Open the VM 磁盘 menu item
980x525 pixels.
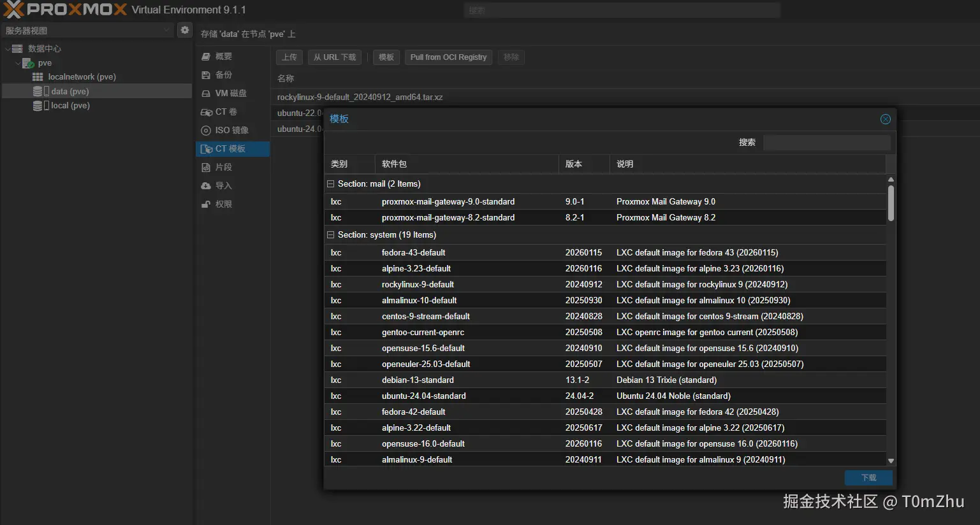233,94
